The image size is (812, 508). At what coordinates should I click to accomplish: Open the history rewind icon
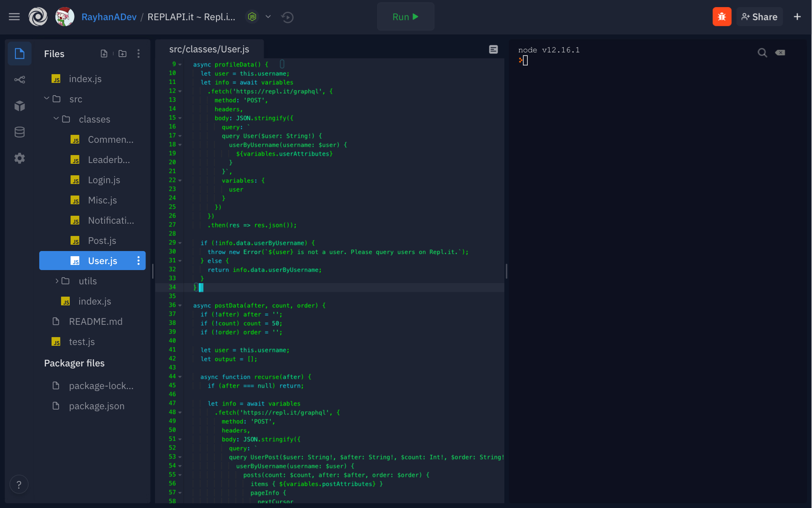pyautogui.click(x=287, y=17)
